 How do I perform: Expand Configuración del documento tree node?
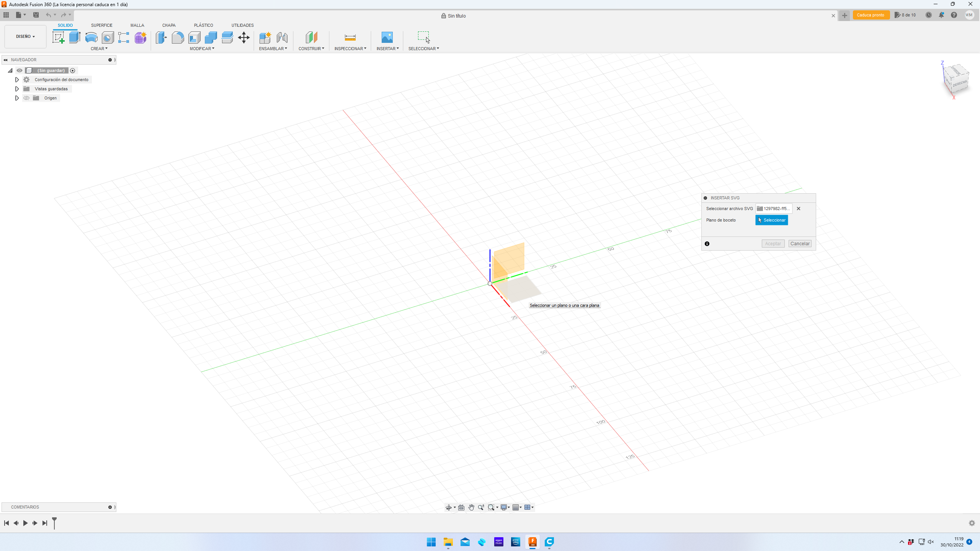click(17, 80)
